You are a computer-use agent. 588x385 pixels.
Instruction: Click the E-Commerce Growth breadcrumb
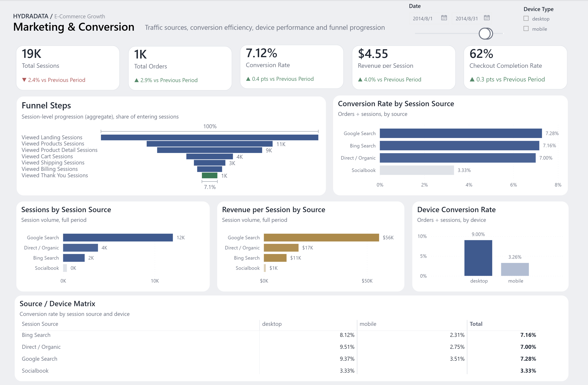coord(80,16)
